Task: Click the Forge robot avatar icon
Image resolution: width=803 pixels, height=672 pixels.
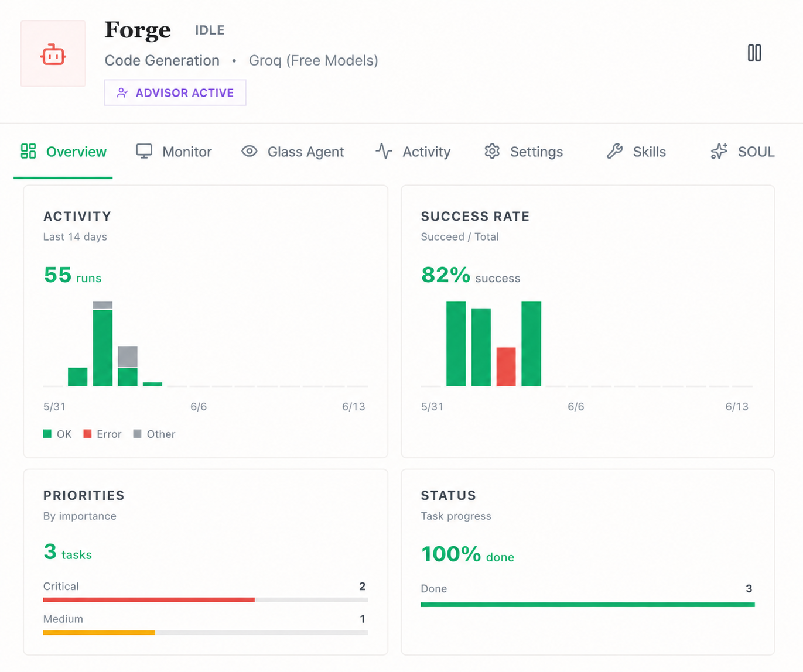Action: point(53,54)
